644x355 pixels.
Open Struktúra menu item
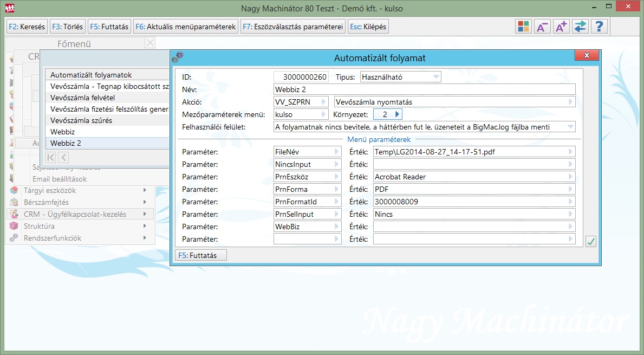coord(81,226)
